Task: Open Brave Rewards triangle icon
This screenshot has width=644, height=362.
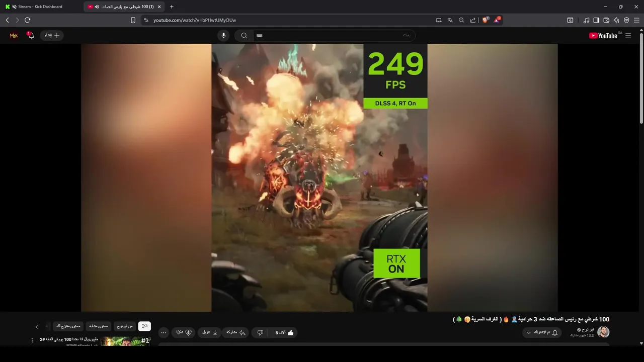Action: pos(497,20)
